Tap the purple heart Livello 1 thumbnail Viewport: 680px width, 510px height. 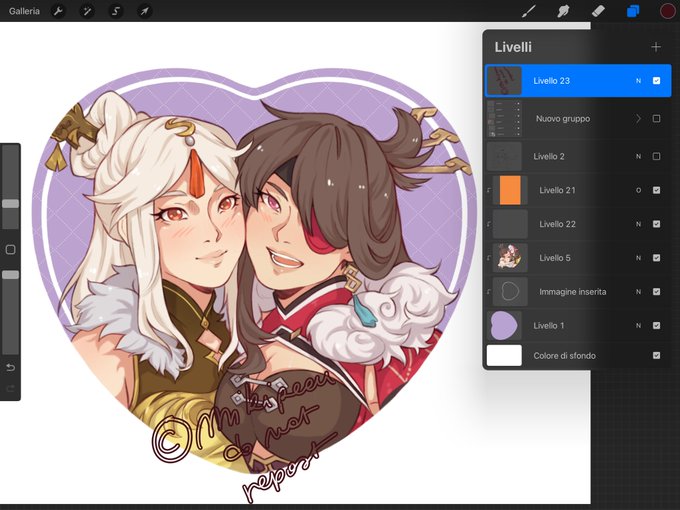504,325
